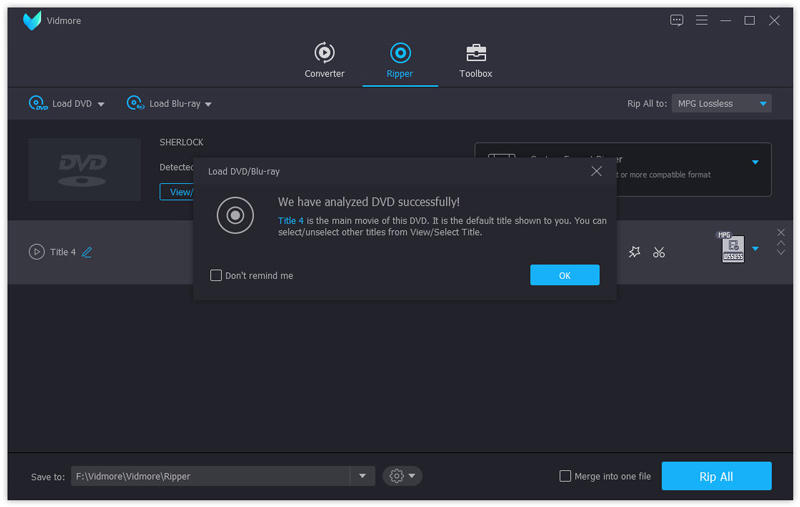Switch to the Converter tab
Viewport: 800px width, 507px height.
tap(324, 60)
